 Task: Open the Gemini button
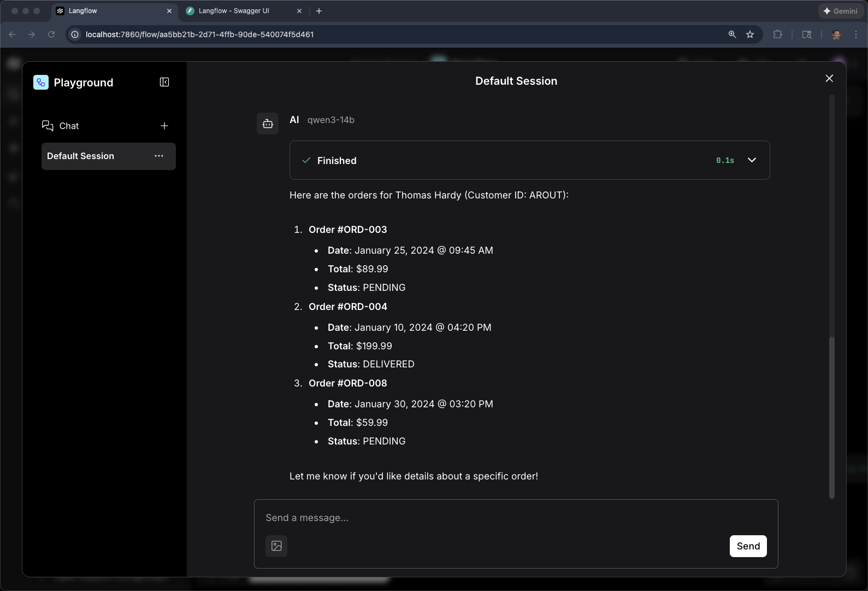tap(840, 11)
